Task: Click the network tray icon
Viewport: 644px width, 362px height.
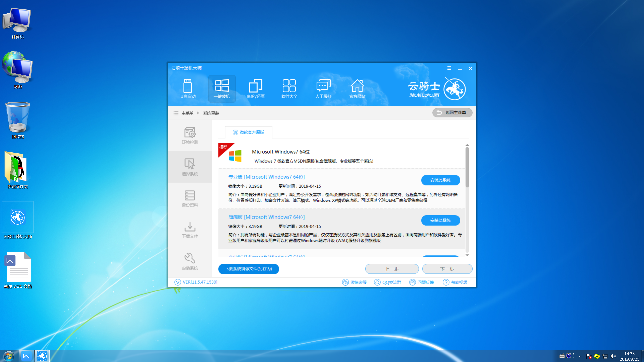Action: pos(605,356)
